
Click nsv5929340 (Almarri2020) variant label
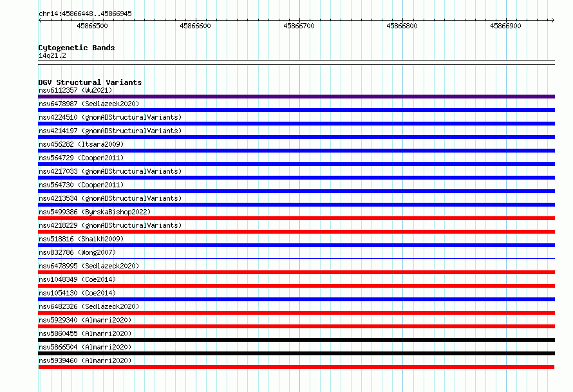point(85,320)
